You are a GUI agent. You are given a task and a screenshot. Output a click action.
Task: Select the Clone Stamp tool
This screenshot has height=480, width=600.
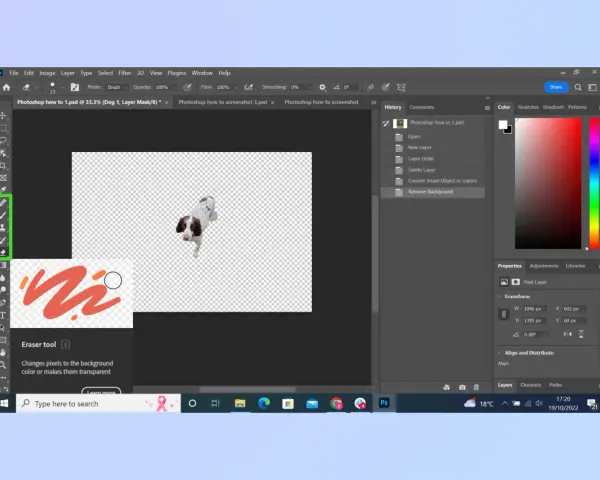tap(3, 227)
